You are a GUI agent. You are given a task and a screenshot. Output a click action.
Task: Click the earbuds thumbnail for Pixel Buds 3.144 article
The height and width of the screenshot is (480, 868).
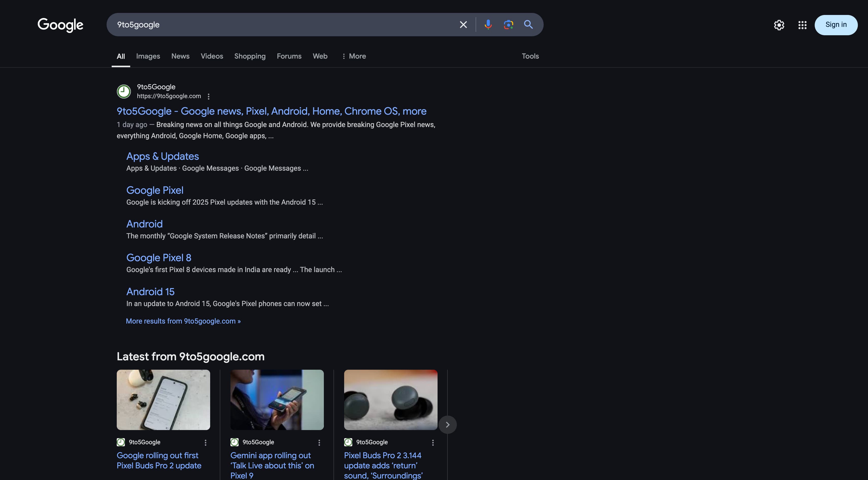[391, 400]
